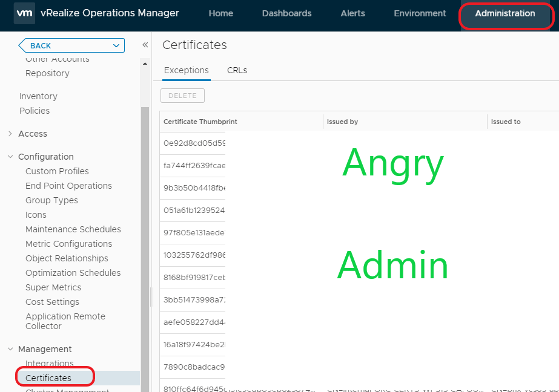559x392 pixels.
Task: Open Policies in the sidebar
Action: tap(35, 111)
